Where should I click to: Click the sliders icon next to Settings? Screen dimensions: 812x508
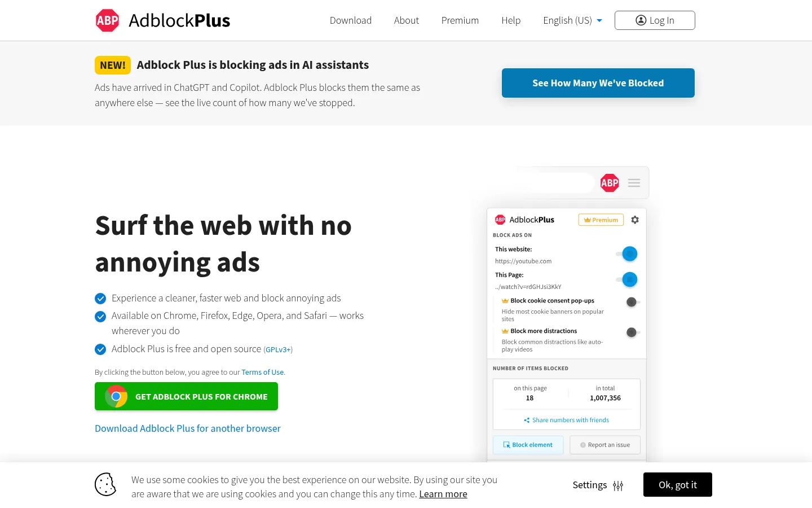click(618, 485)
